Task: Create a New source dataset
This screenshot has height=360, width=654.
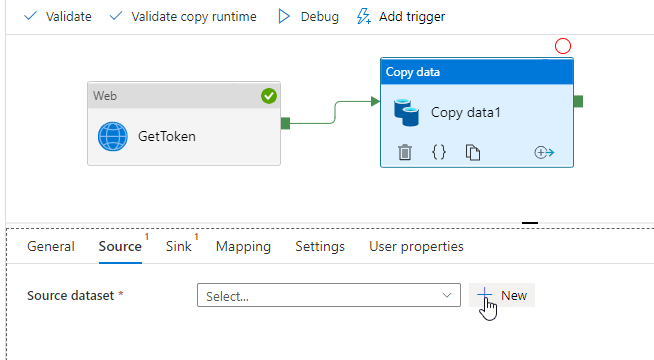Action: pyautogui.click(x=502, y=295)
